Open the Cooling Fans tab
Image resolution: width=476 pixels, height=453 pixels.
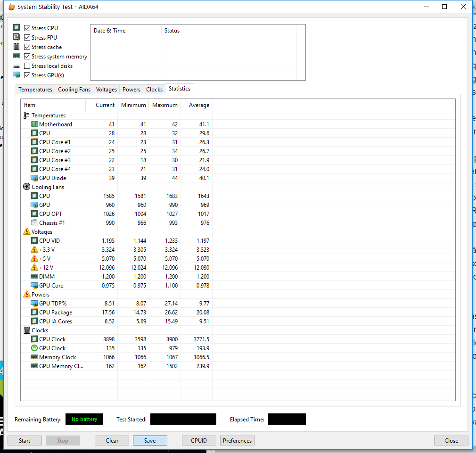pyautogui.click(x=74, y=89)
